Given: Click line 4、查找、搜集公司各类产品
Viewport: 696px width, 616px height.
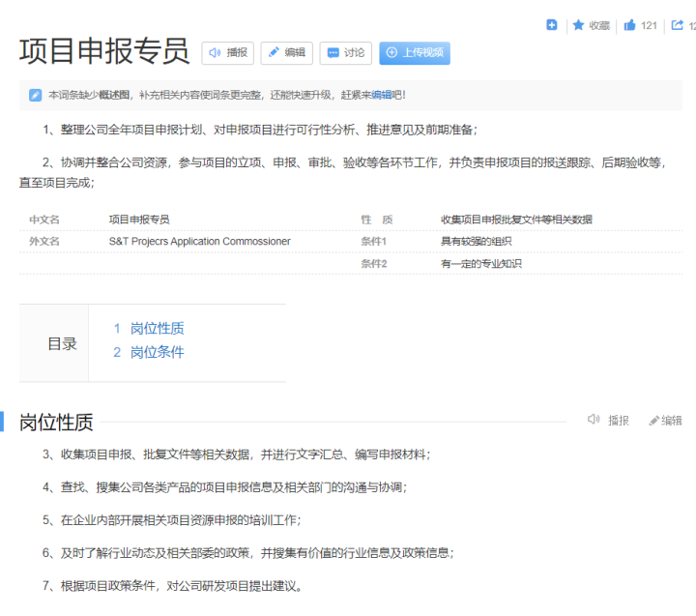Looking at the screenshot, I should tap(225, 487).
